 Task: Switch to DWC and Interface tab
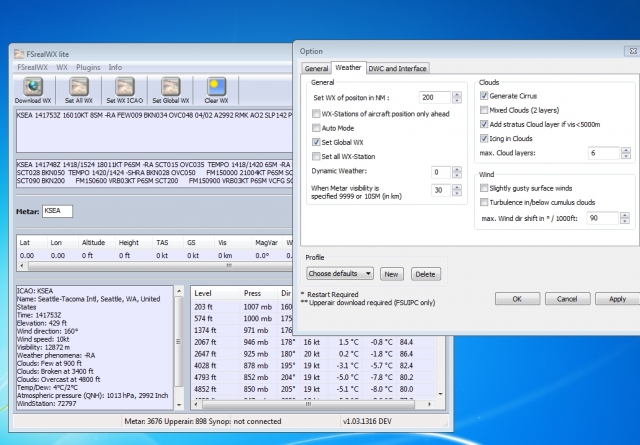[398, 69]
